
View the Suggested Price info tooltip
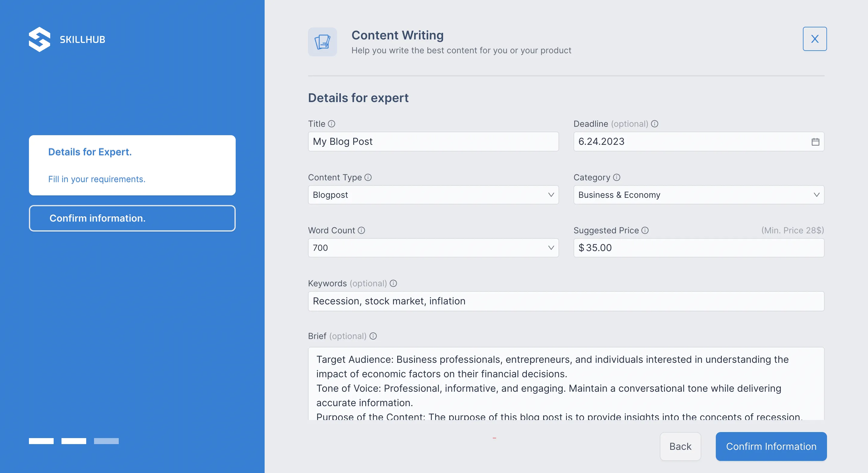coord(645,231)
